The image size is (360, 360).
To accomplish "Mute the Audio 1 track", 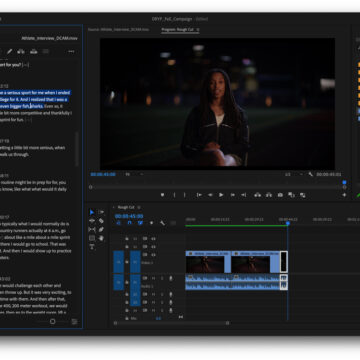I will pos(154,278).
